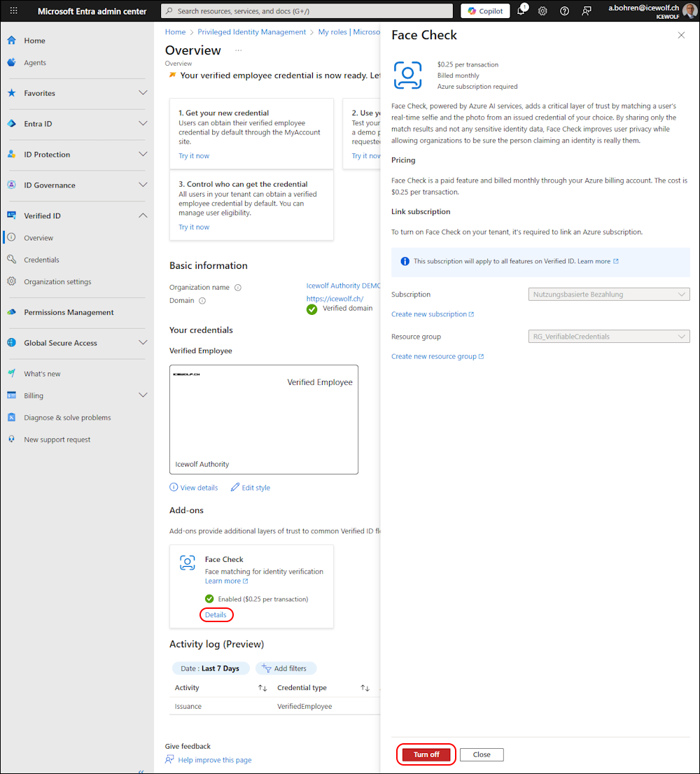Click the search resources input field
This screenshot has width=700, height=774.
[307, 11]
